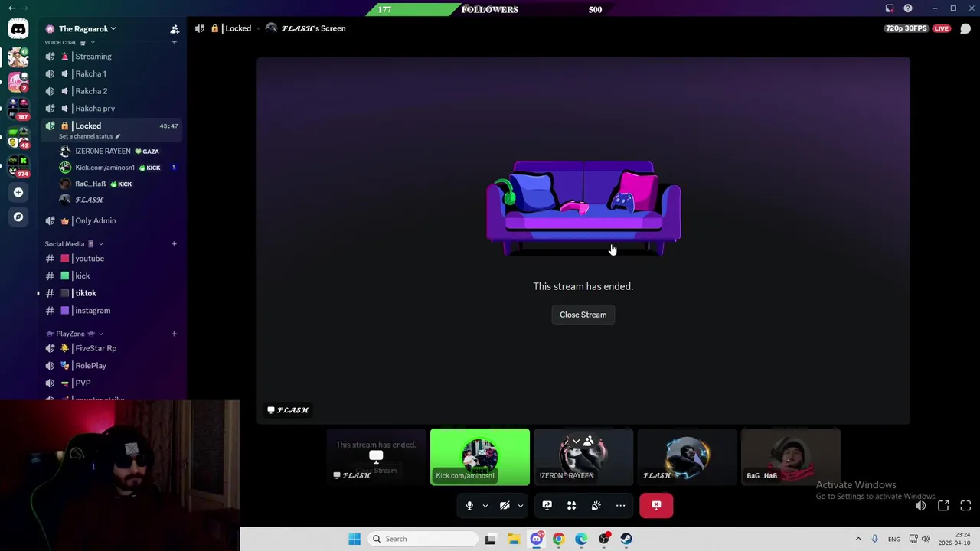Open the kick text channel
The image size is (980, 551).
111,275
